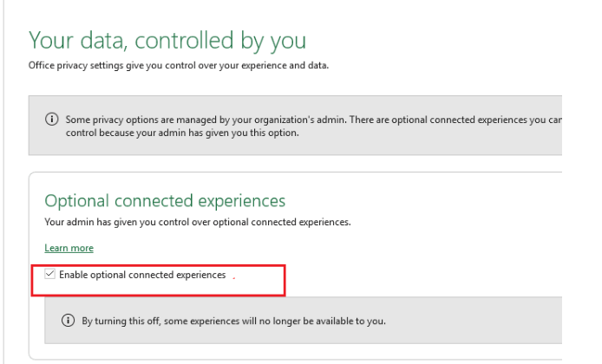
Task: Uncheck Enable optional connected experiences checkbox
Action: coord(49,274)
